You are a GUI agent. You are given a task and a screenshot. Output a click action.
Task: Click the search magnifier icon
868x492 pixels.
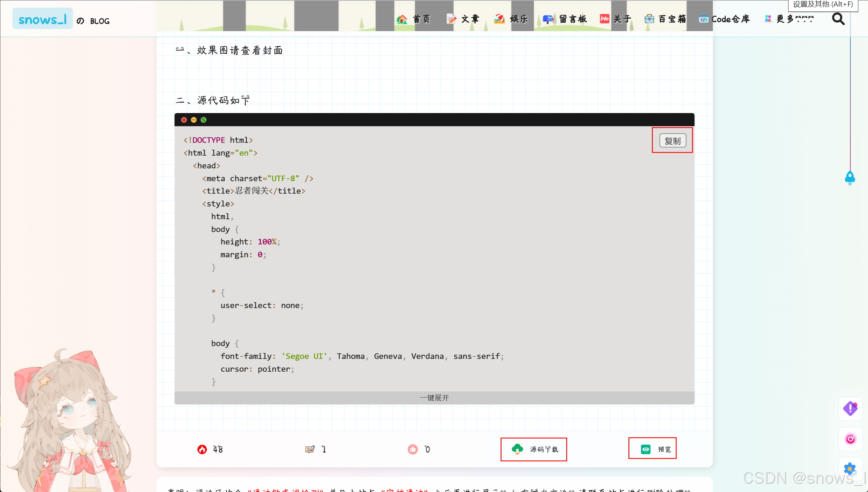click(838, 19)
